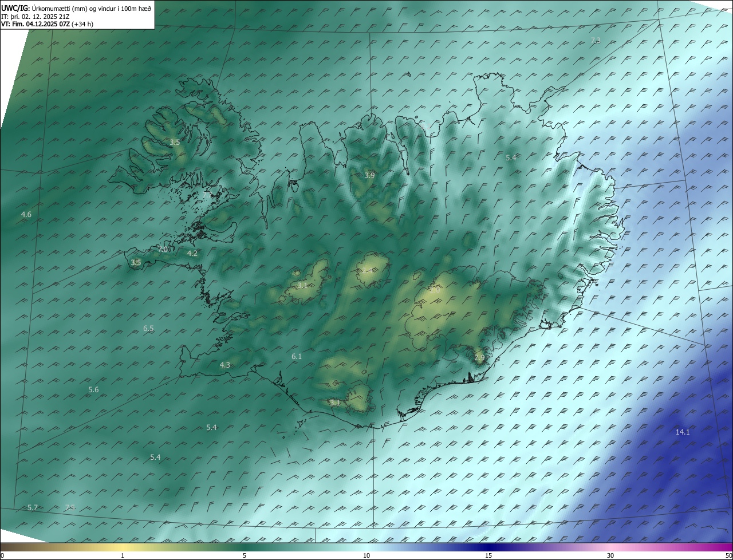733x560 pixels.
Task: Click the 14.1 value over the dark blue area
Action: point(683,432)
